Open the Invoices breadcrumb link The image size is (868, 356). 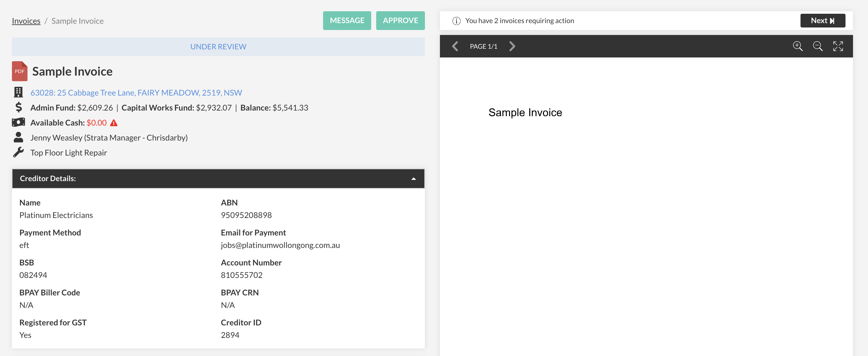pyautogui.click(x=26, y=21)
